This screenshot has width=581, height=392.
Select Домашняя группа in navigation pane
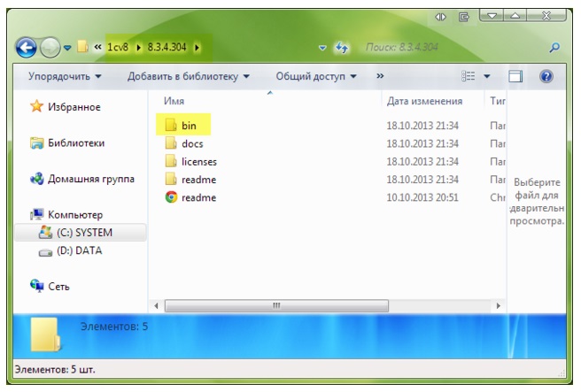point(90,179)
